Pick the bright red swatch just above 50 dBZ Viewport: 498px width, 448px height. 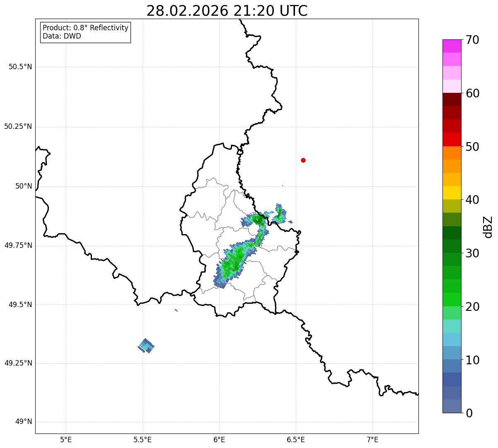452,139
